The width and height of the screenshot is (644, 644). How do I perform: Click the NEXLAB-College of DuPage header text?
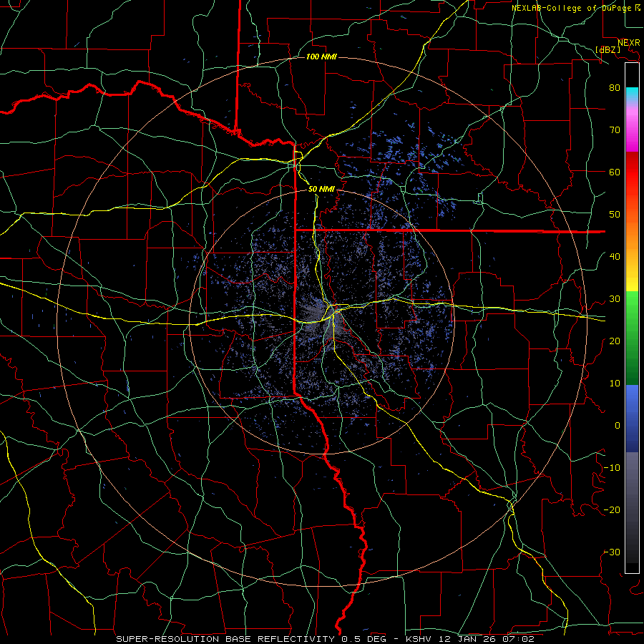571,8
